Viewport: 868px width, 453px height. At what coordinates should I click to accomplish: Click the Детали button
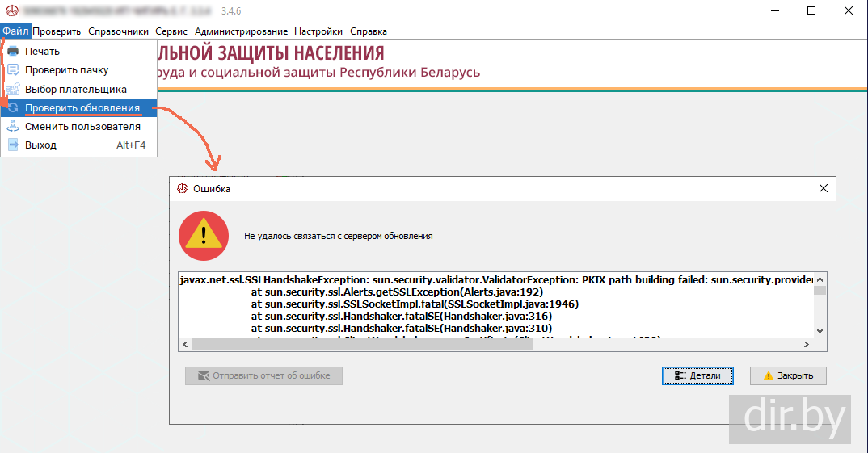click(697, 375)
